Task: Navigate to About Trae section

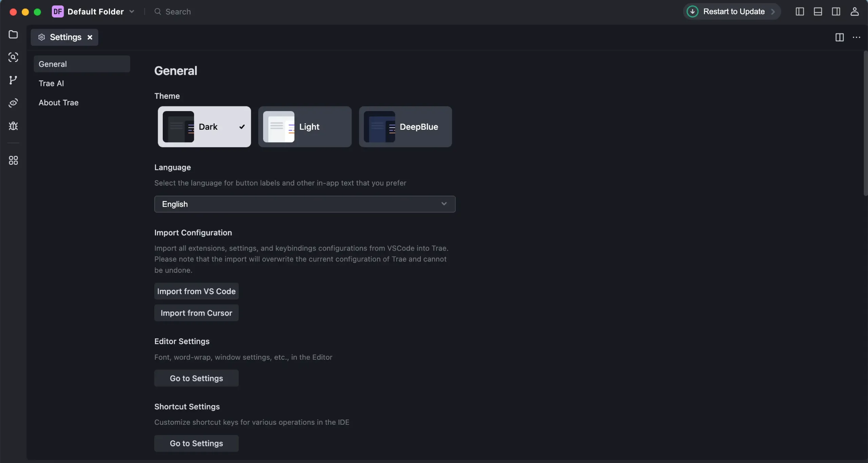Action: [58, 102]
